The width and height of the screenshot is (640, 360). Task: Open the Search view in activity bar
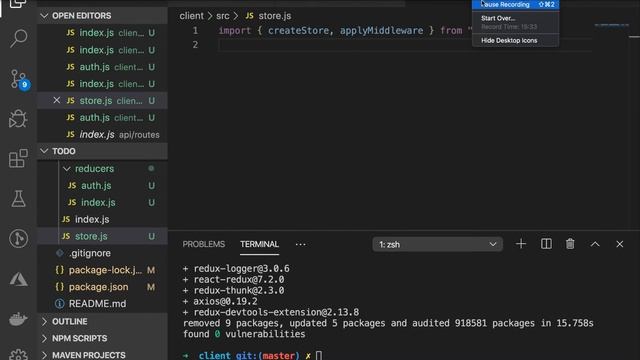[18, 39]
